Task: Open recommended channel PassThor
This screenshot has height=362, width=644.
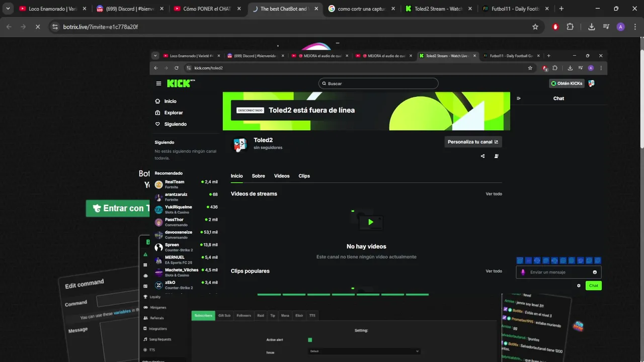Action: 186,222
